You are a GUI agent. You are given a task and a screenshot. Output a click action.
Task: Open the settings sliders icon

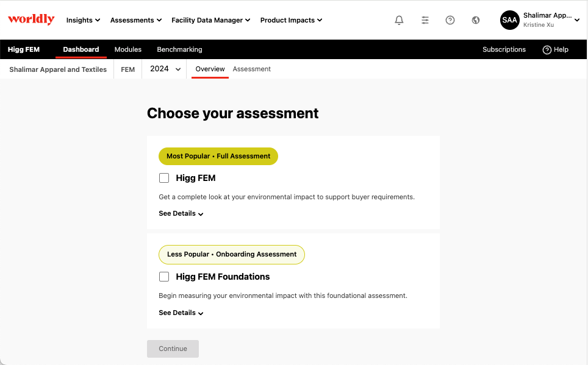pyautogui.click(x=425, y=20)
